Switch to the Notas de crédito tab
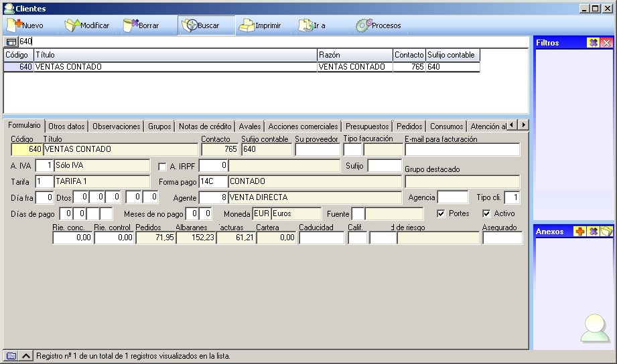This screenshot has height=364, width=617. 205,126
